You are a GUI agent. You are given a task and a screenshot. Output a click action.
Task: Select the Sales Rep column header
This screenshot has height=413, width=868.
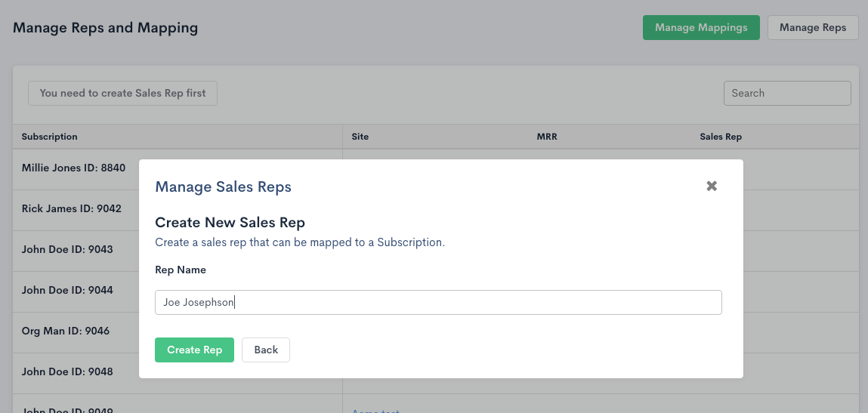720,137
